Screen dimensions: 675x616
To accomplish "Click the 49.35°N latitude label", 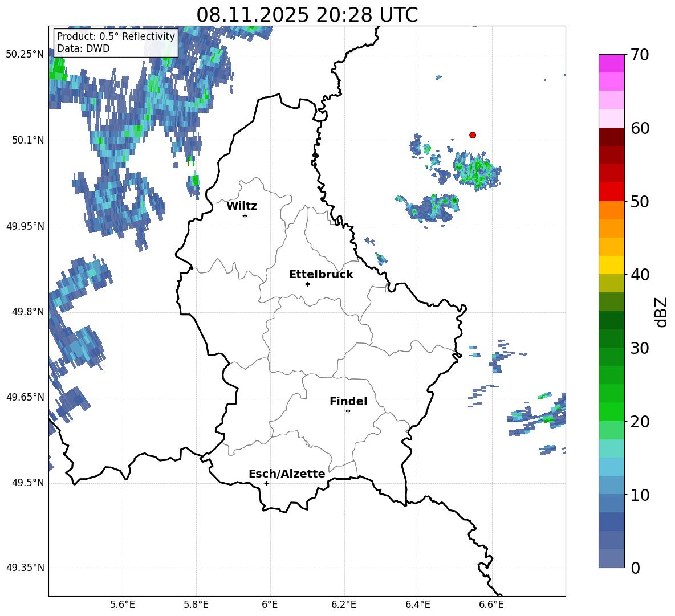I will click(25, 568).
